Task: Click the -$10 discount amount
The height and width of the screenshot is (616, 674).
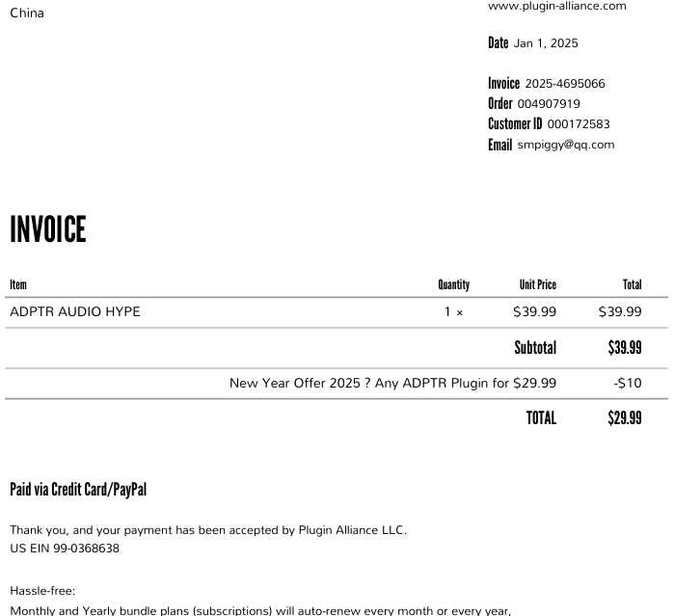Action: tap(628, 383)
